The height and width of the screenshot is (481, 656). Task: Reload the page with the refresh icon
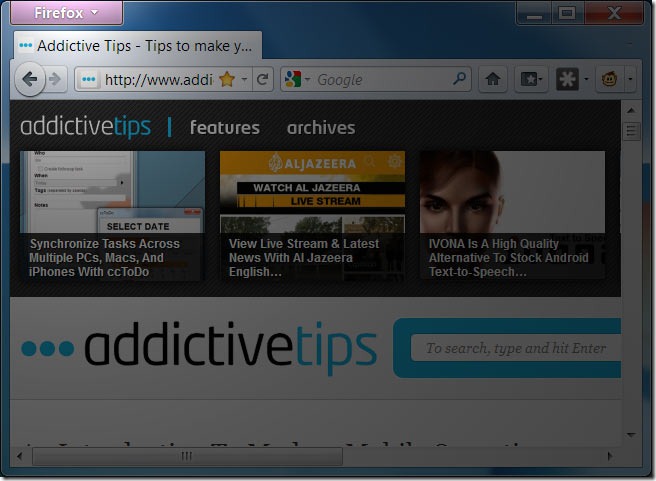pyautogui.click(x=263, y=79)
